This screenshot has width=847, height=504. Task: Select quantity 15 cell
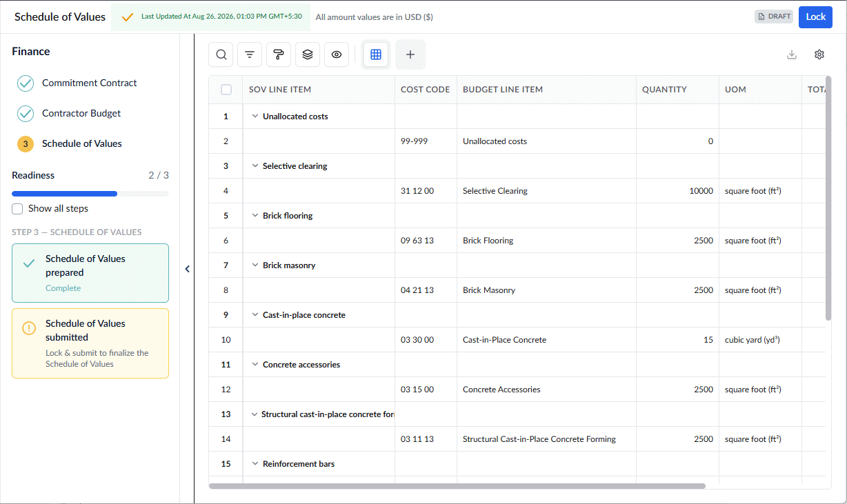(x=677, y=340)
